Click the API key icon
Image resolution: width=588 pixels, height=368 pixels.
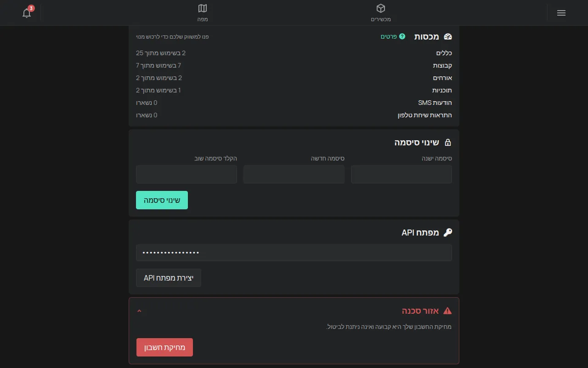click(448, 232)
